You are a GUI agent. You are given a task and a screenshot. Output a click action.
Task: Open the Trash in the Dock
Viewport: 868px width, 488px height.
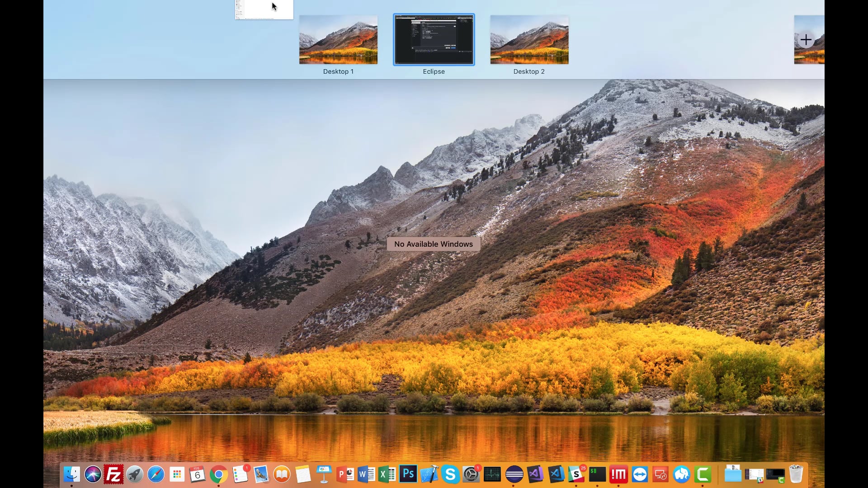click(796, 474)
